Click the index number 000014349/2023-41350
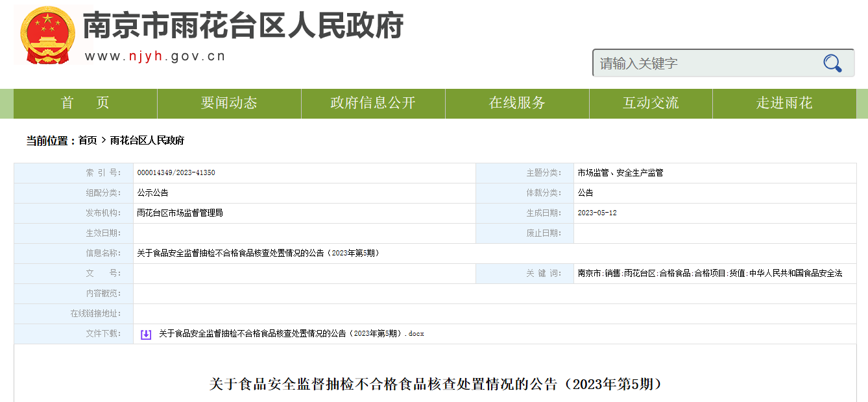Viewport: 868px width, 402px height. pyautogui.click(x=176, y=173)
